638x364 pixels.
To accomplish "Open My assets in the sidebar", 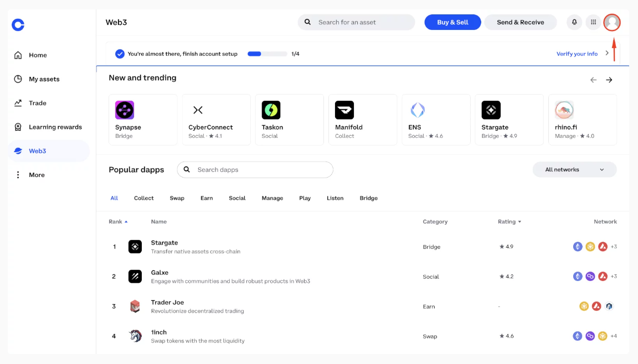I will [x=49, y=79].
